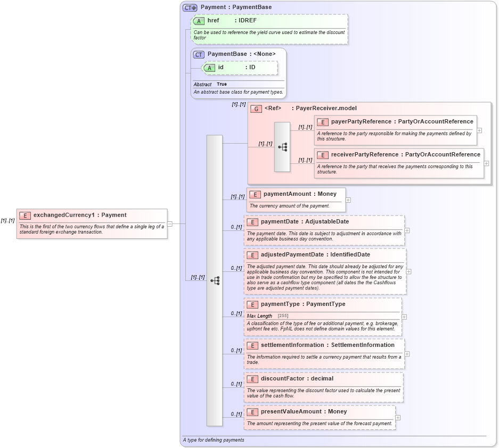The width and height of the screenshot is (499, 448).
Task: Click 'The currency amount of the payment.' description
Action: [290, 206]
